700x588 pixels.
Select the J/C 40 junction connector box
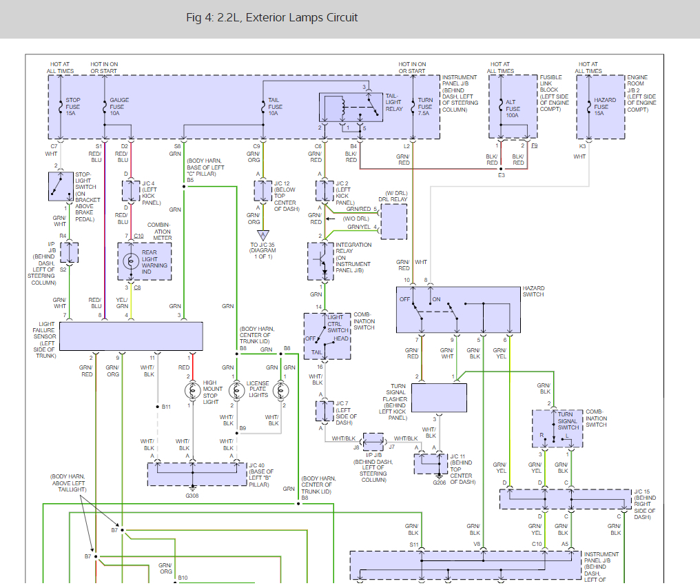coord(197,474)
